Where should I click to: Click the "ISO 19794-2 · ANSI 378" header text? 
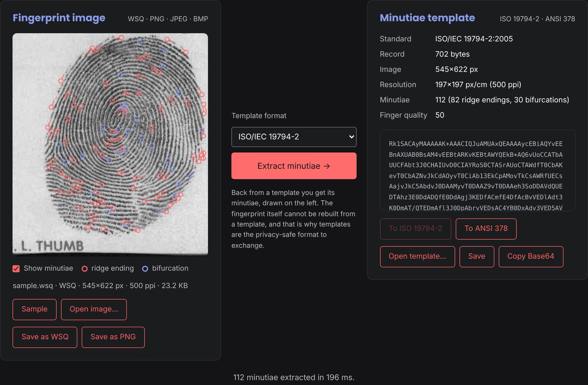coord(537,19)
